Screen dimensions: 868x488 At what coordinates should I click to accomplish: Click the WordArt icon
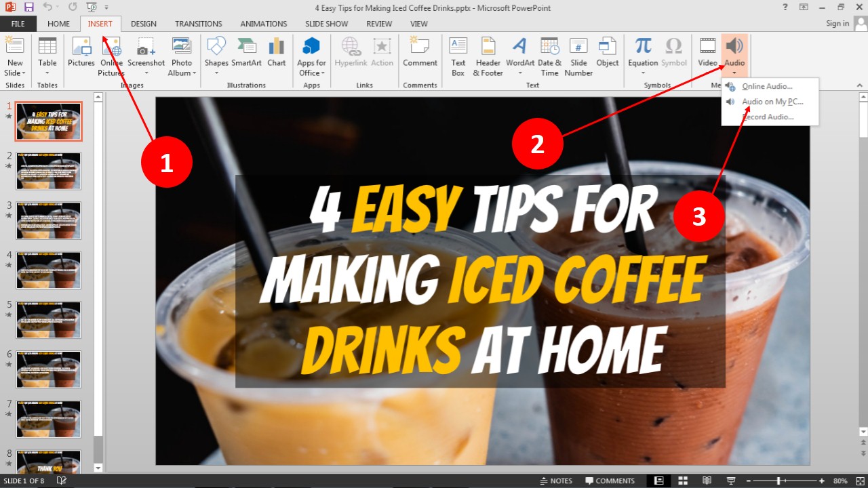520,46
